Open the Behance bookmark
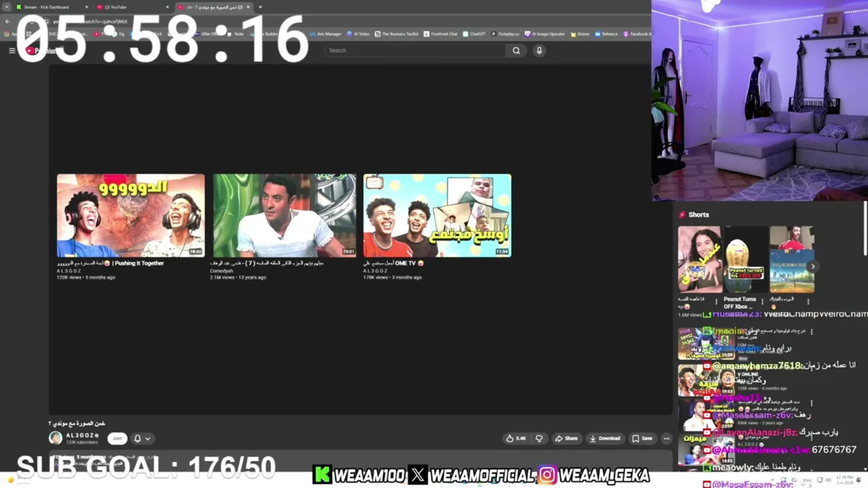The width and height of the screenshot is (868, 488). coord(606,34)
